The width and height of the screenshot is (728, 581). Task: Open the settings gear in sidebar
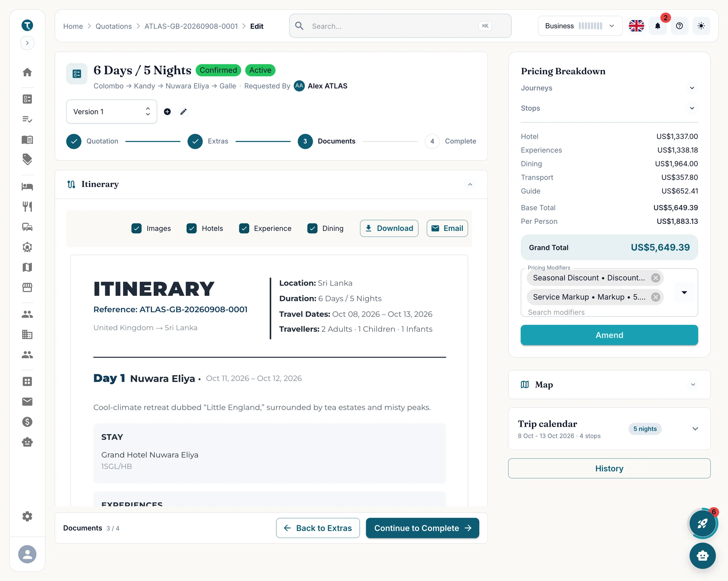27,516
